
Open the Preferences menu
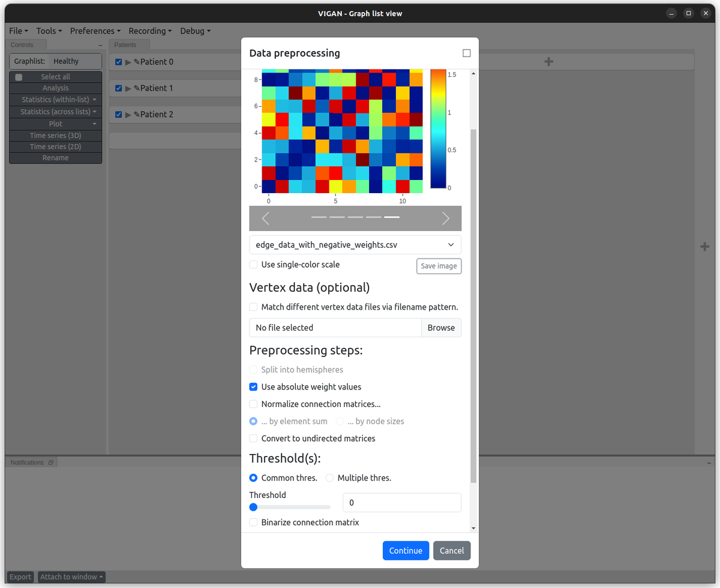tap(95, 31)
